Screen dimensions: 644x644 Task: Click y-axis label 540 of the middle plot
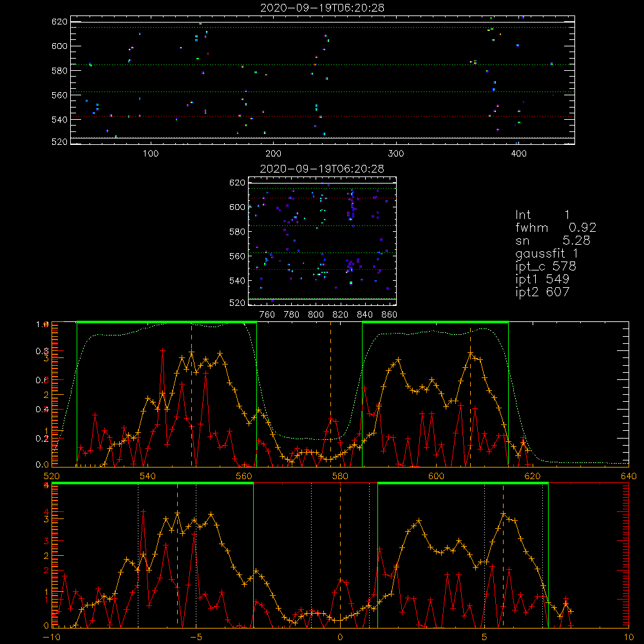pyautogui.click(x=238, y=281)
